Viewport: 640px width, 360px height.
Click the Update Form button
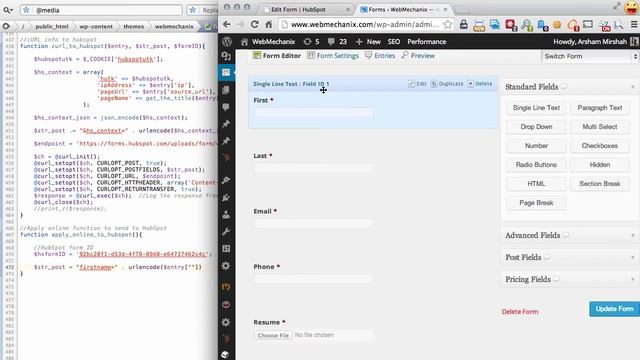coord(614,309)
